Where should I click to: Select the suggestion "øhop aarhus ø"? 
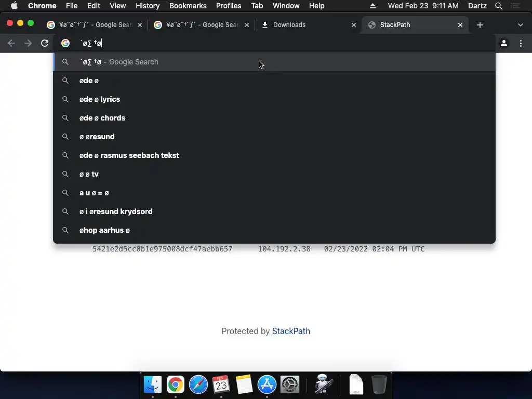pos(274,230)
